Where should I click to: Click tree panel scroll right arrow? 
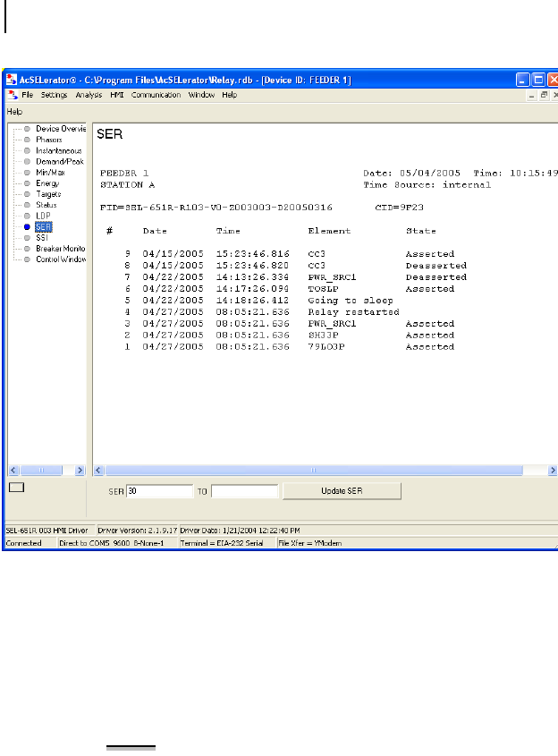tap(80, 470)
